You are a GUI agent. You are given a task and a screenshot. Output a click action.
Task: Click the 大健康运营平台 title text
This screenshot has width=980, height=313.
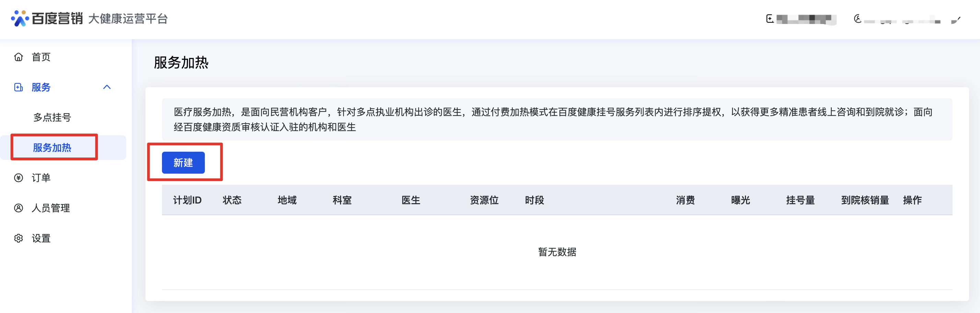pyautogui.click(x=128, y=19)
